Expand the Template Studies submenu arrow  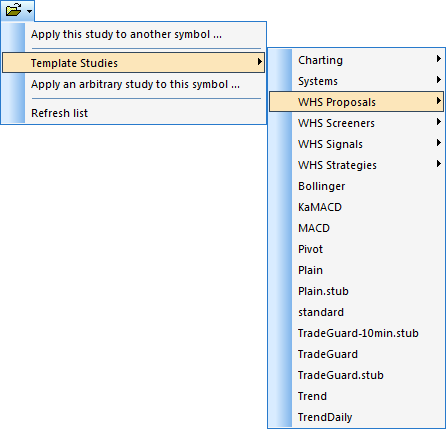260,62
